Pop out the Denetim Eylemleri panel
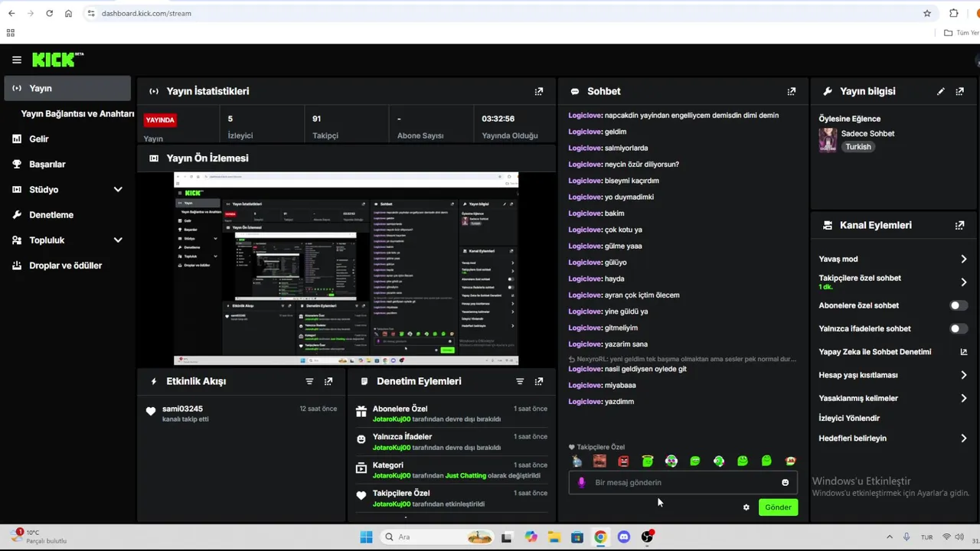980x551 pixels. point(539,381)
